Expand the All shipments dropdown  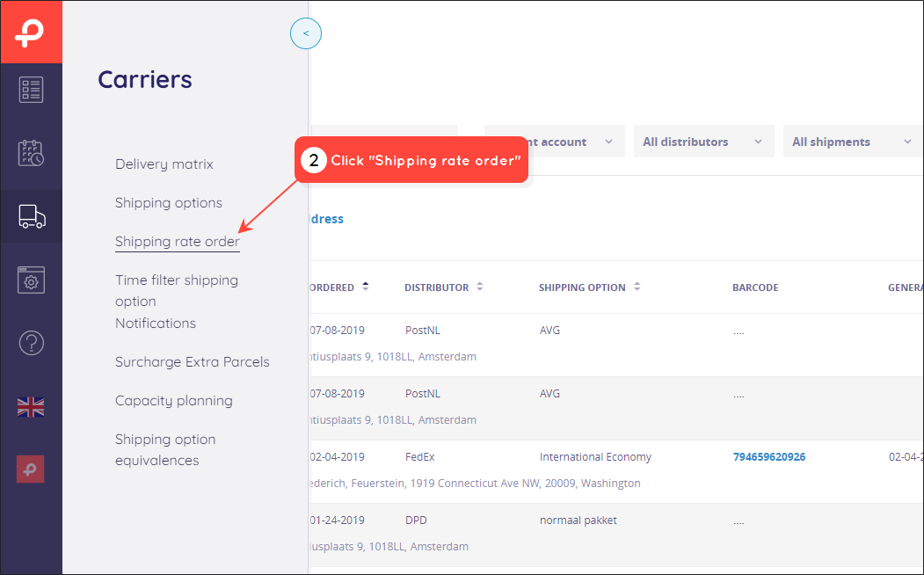[x=853, y=142]
